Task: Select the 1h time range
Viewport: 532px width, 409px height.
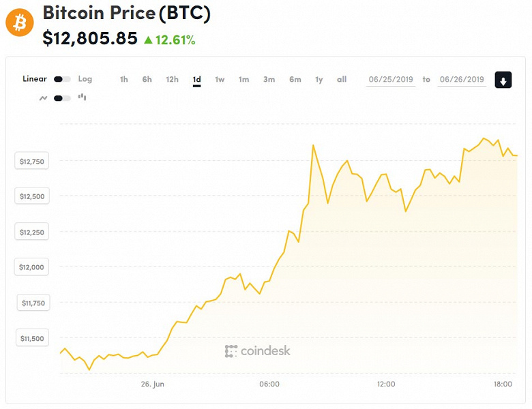Action: click(123, 80)
